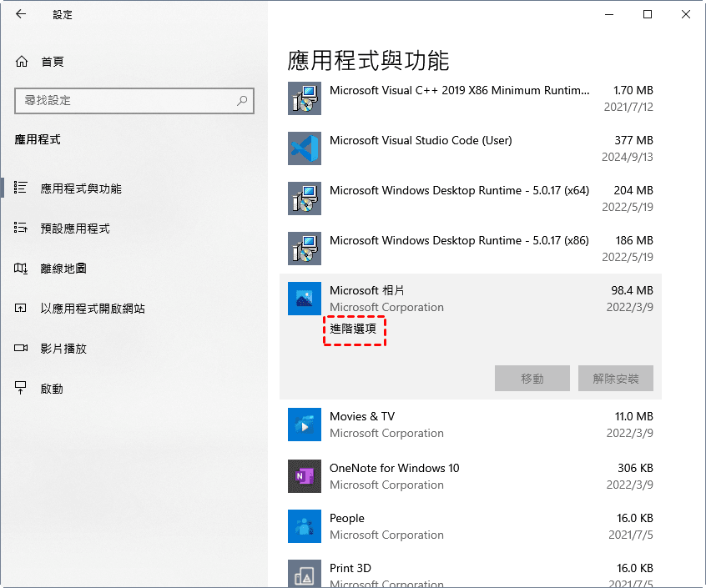Minimize the 設定 window
The image size is (706, 588).
click(609, 14)
